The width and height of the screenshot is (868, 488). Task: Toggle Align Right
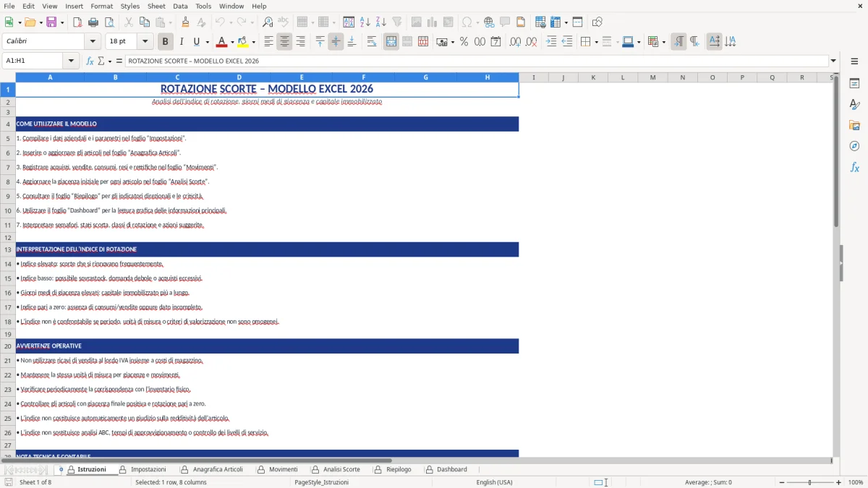coord(301,42)
